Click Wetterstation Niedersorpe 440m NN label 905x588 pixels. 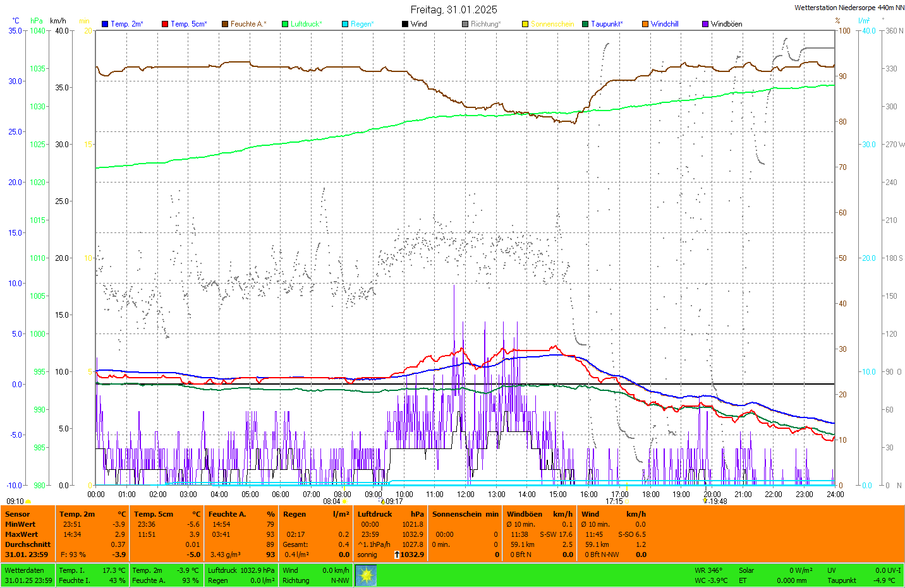click(x=849, y=8)
